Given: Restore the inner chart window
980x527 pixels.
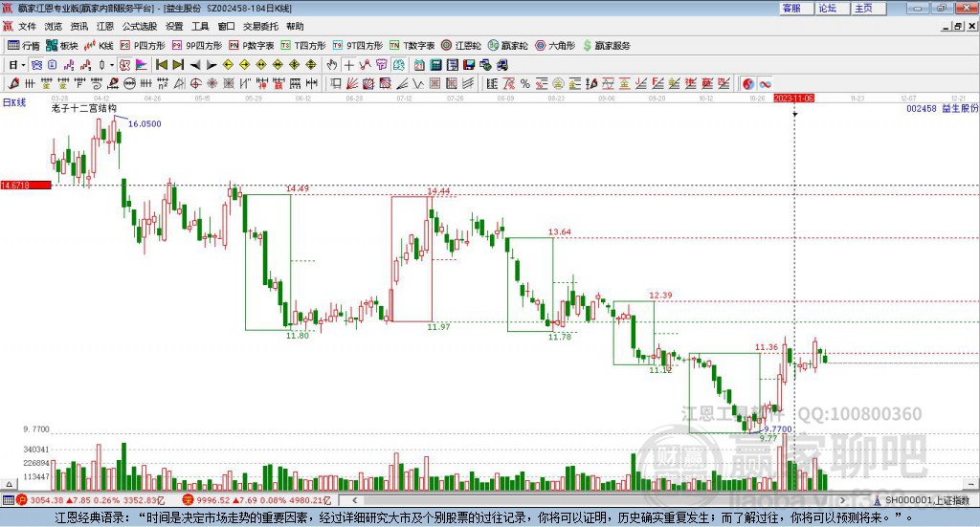Looking at the screenshot, I should click(958, 26).
